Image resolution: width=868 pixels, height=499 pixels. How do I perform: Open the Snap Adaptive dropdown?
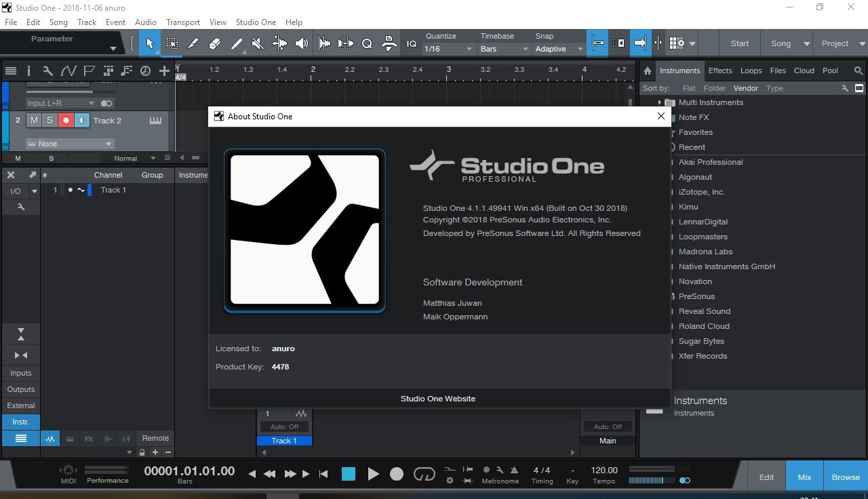click(559, 49)
